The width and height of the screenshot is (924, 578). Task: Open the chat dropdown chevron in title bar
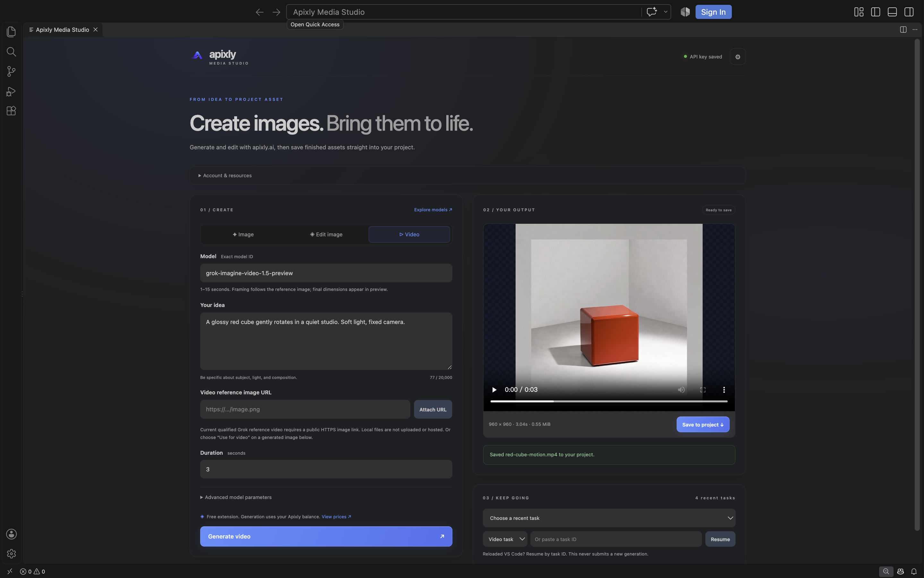click(665, 12)
